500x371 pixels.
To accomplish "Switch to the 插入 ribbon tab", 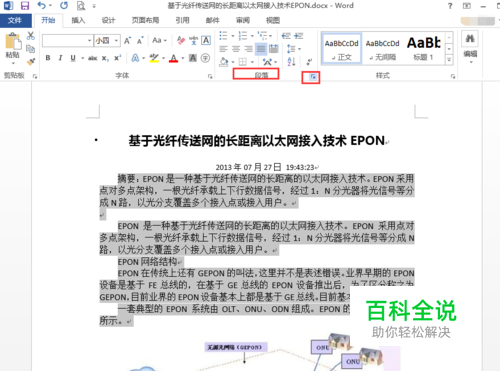I will (78, 20).
